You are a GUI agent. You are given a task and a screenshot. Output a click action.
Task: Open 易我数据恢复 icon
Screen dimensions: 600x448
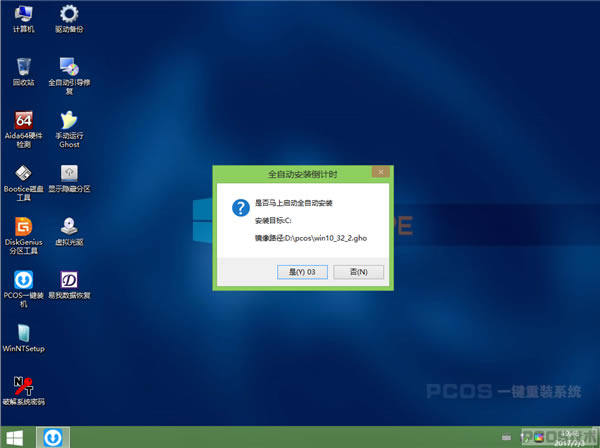[69, 285]
